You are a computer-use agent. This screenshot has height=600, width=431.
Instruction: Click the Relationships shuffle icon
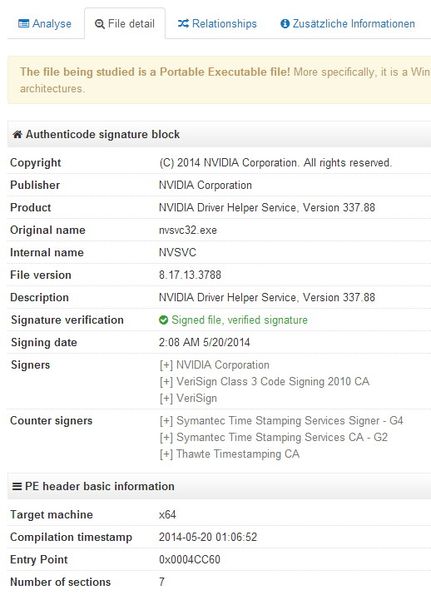183,24
